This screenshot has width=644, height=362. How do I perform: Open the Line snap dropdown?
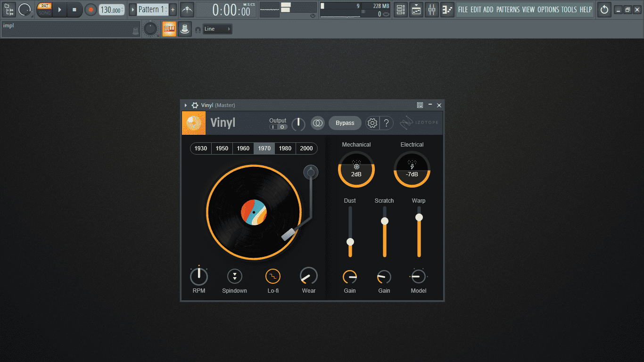(217, 29)
